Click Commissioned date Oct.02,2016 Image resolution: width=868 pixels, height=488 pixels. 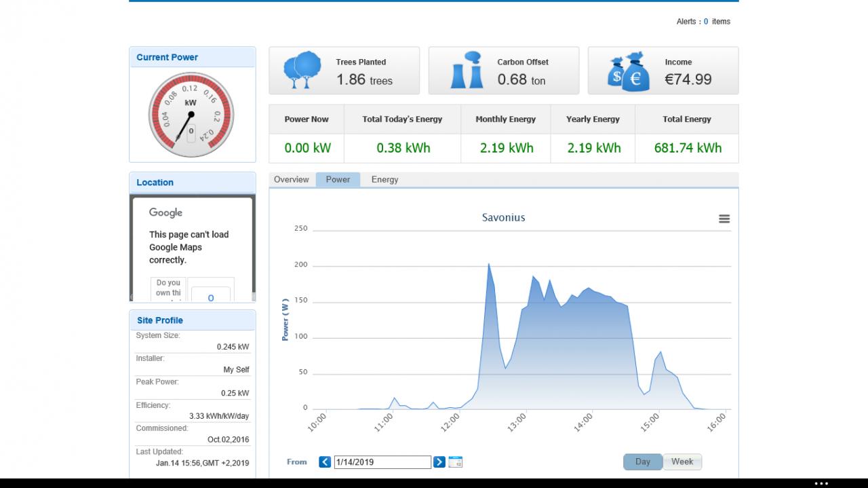point(229,440)
